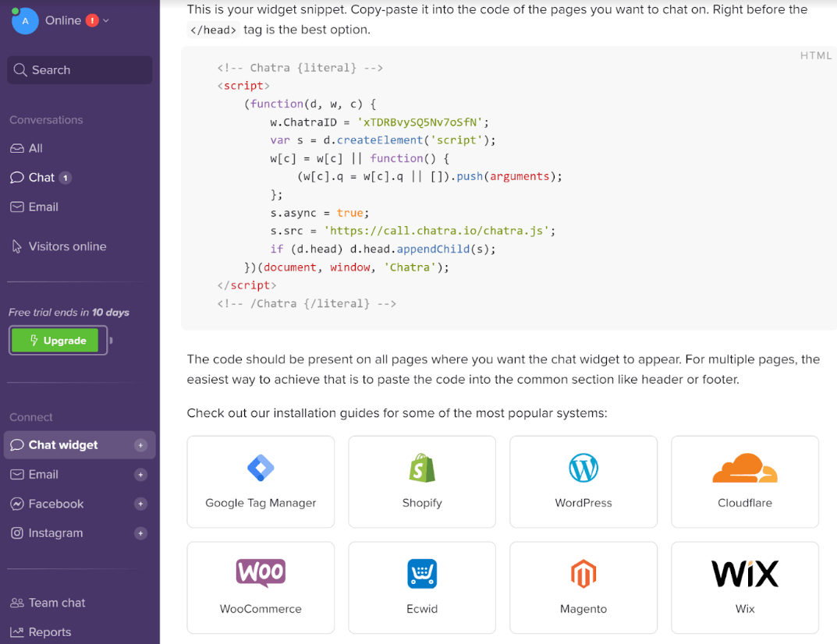Viewport: 837px width, 644px height.
Task: Open All conversations in the sidebar
Action: pyautogui.click(x=35, y=148)
